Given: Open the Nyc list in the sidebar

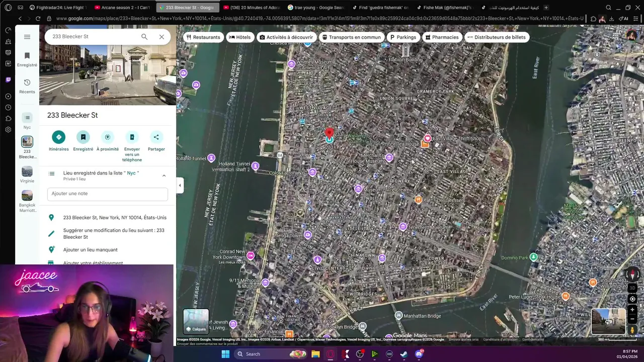Looking at the screenshot, I should (27, 121).
